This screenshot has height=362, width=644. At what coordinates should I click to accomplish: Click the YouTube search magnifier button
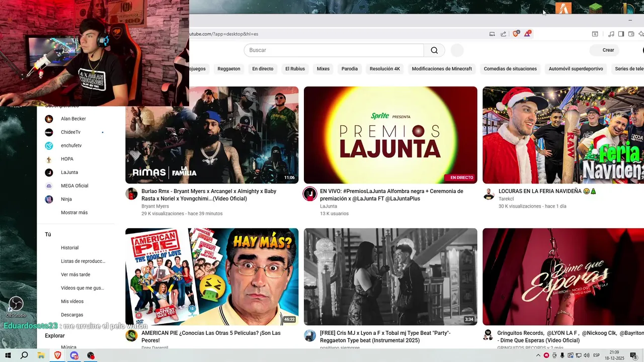pos(434,50)
